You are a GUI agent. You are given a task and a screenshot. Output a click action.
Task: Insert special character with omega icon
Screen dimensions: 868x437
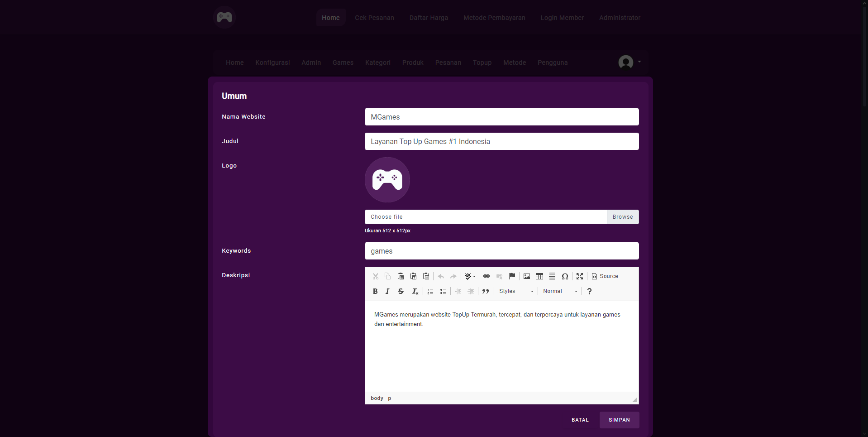click(565, 276)
